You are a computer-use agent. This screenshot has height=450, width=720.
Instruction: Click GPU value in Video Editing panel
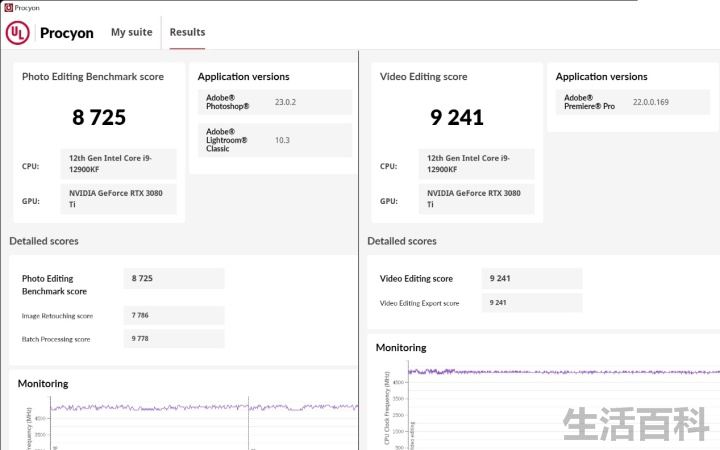coord(476,199)
